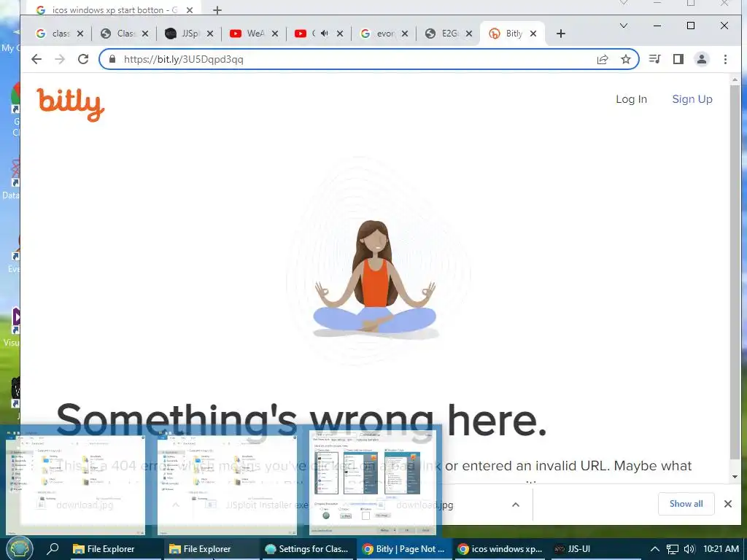
Task: Close 'icos windows xp' tab in background window
Action: [189, 9]
